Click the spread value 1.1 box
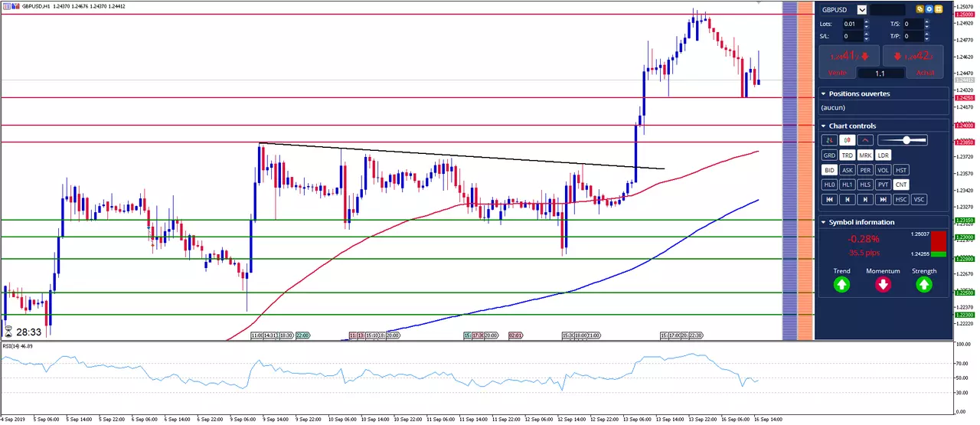Screen dimensions: 980x425 pos(880,73)
